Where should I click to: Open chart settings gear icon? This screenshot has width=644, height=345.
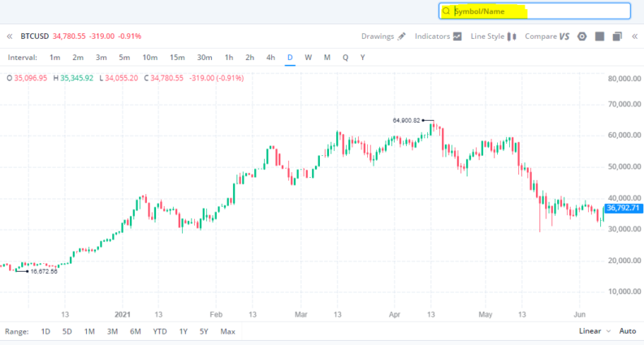pos(581,37)
